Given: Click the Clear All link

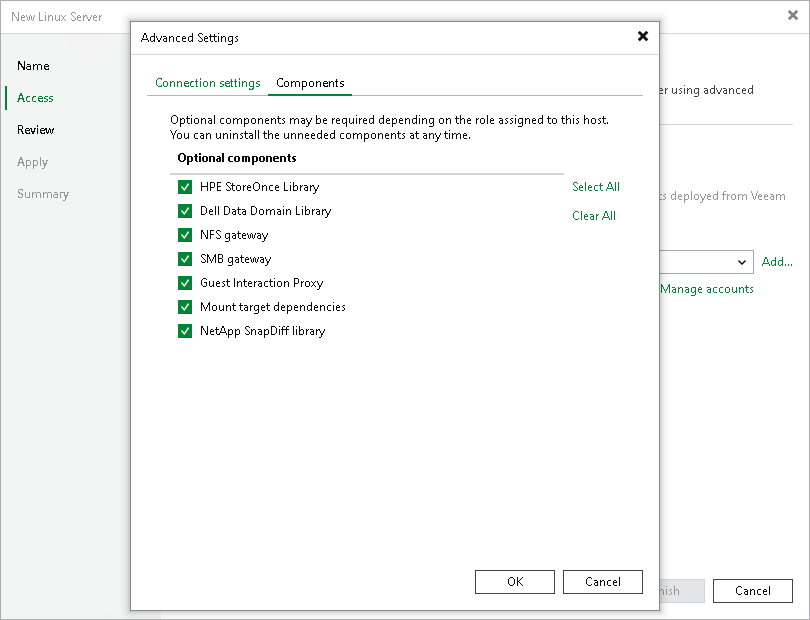Looking at the screenshot, I should (x=594, y=216).
